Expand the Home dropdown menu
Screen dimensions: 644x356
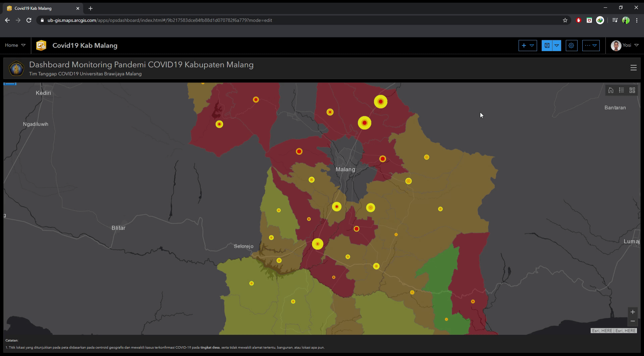click(15, 45)
